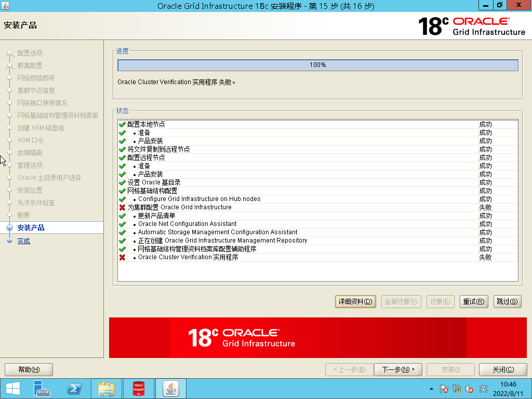532x399 pixels.
Task: Open 帮助(H) help
Action: [29, 369]
